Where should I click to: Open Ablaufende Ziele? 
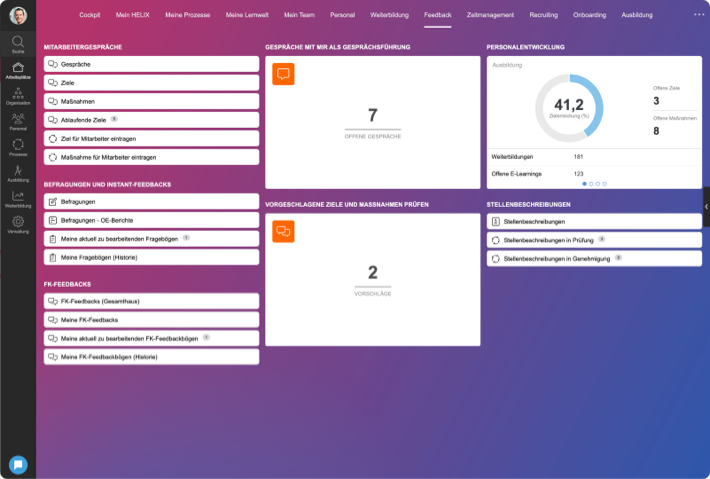click(x=151, y=120)
